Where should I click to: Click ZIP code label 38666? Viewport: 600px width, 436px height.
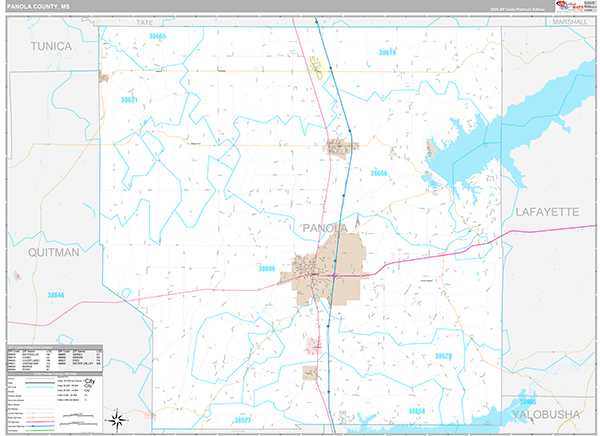(378, 173)
